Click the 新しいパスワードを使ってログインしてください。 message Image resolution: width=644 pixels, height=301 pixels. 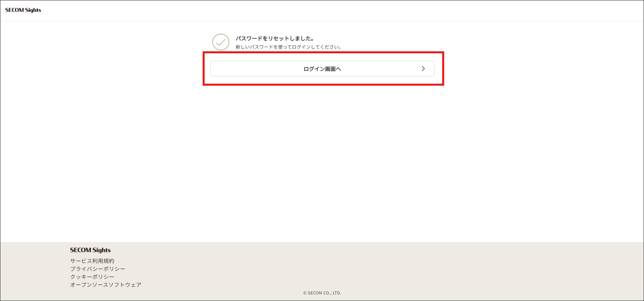289,47
